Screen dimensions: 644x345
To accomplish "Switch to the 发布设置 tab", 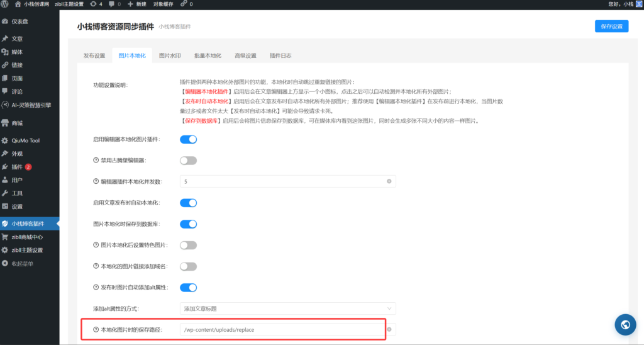I will pyautogui.click(x=94, y=55).
